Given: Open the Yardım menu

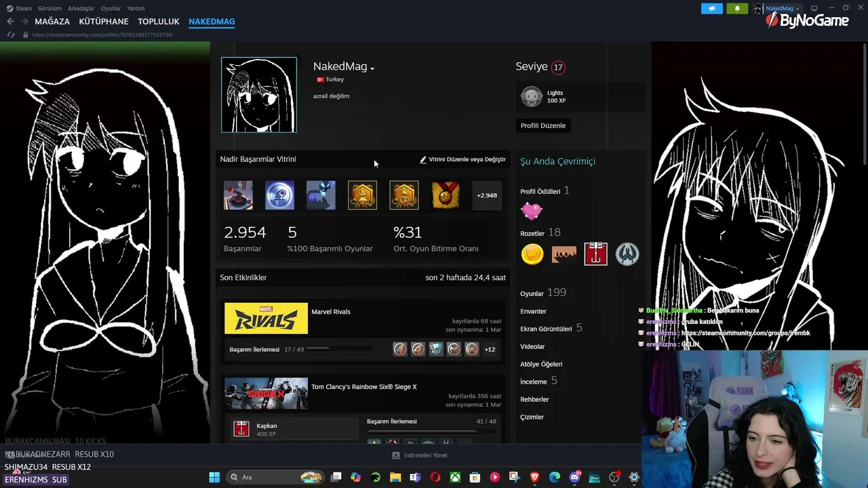Looking at the screenshot, I should click(x=136, y=8).
